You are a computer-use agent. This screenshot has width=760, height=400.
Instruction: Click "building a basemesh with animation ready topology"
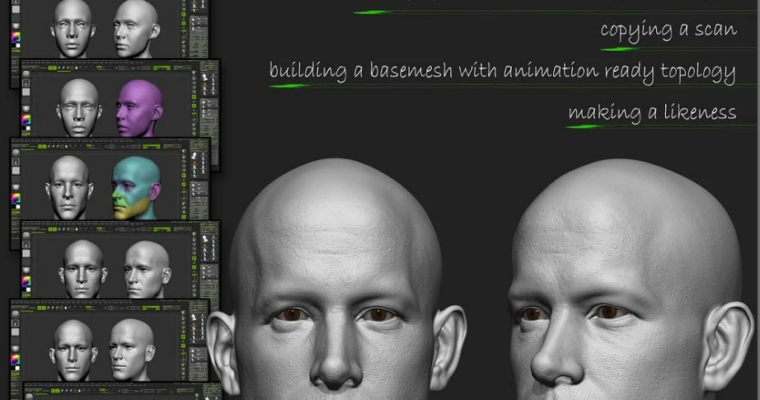coord(502,72)
